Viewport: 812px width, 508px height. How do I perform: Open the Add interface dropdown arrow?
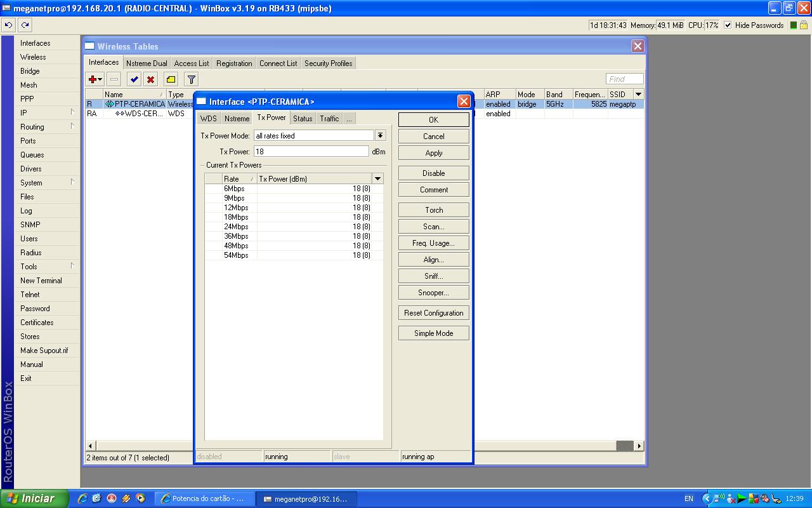pos(100,80)
